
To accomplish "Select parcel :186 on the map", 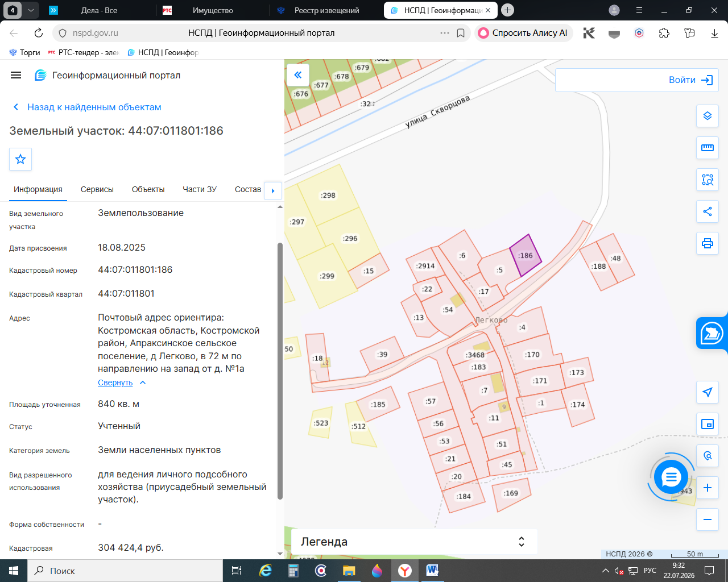I will (x=526, y=255).
